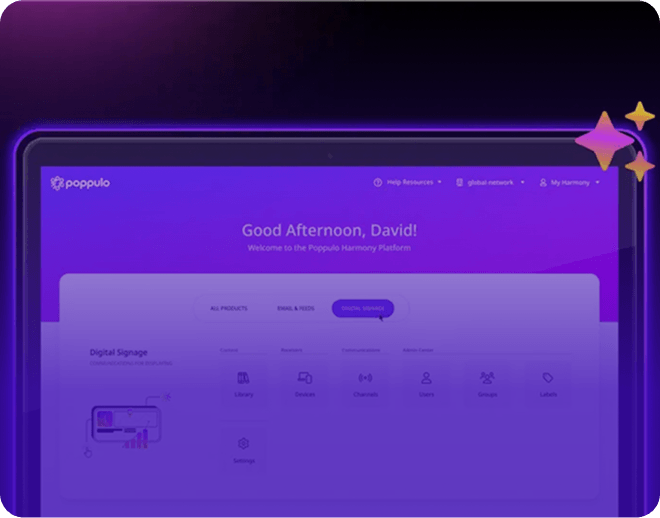Screen dimensions: 660x518
Task: Open the Groups tile icon
Action: coord(487,379)
